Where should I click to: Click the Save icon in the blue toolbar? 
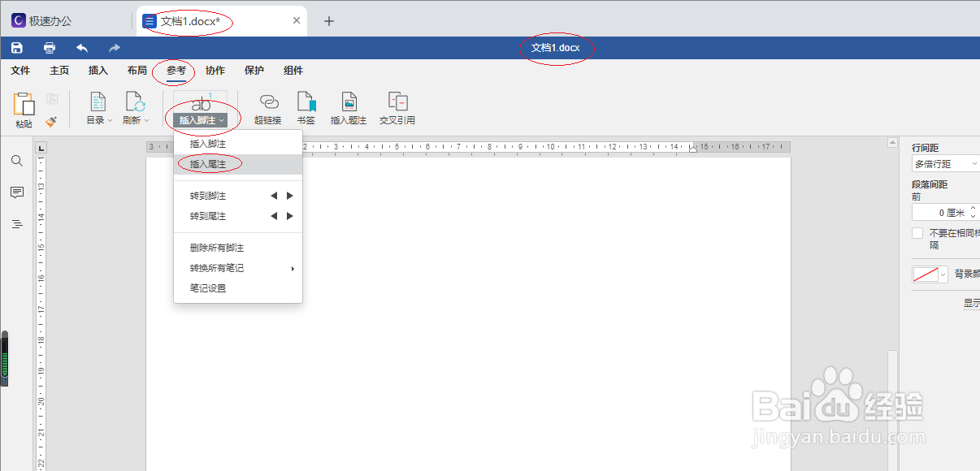tap(16, 47)
